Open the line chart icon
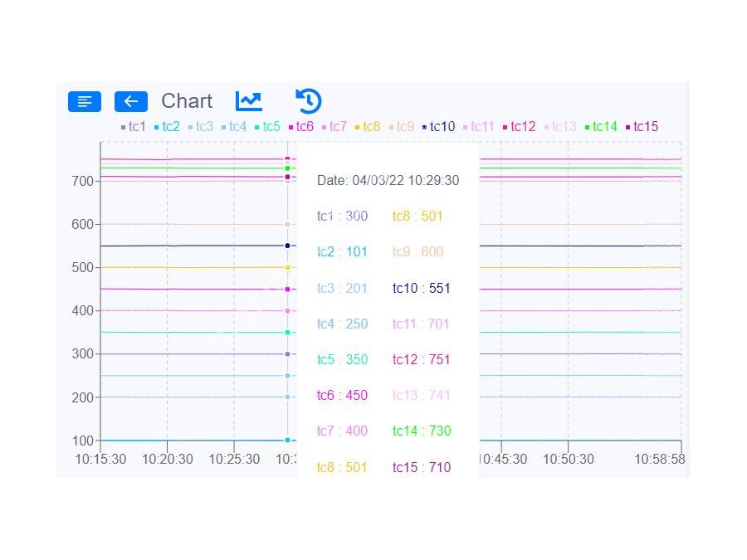 tap(249, 101)
